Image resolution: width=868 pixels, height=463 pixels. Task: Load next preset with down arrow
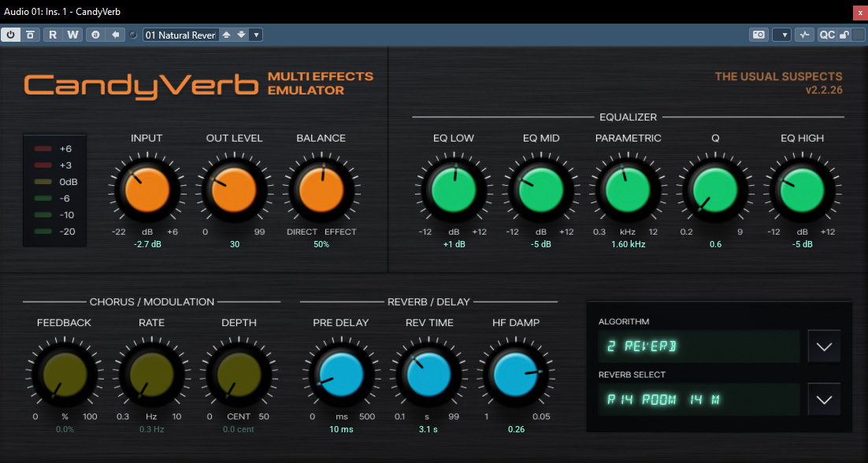coord(241,35)
